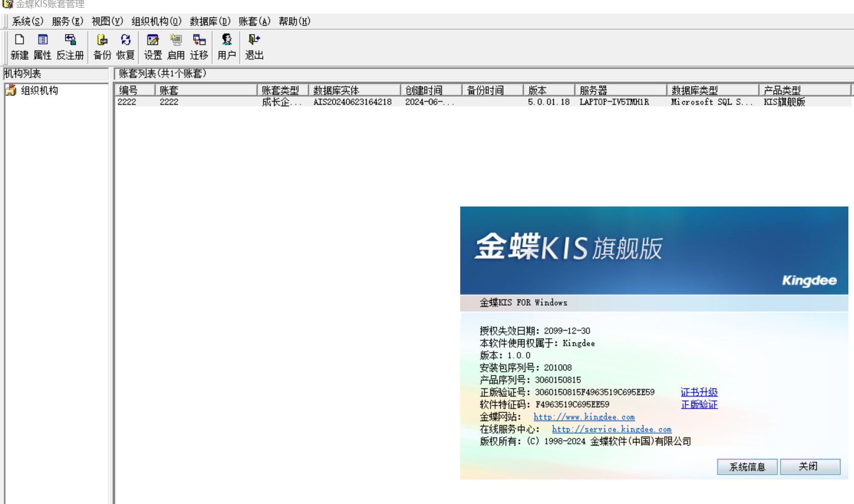Click the 成长企... account type cell

click(x=282, y=102)
